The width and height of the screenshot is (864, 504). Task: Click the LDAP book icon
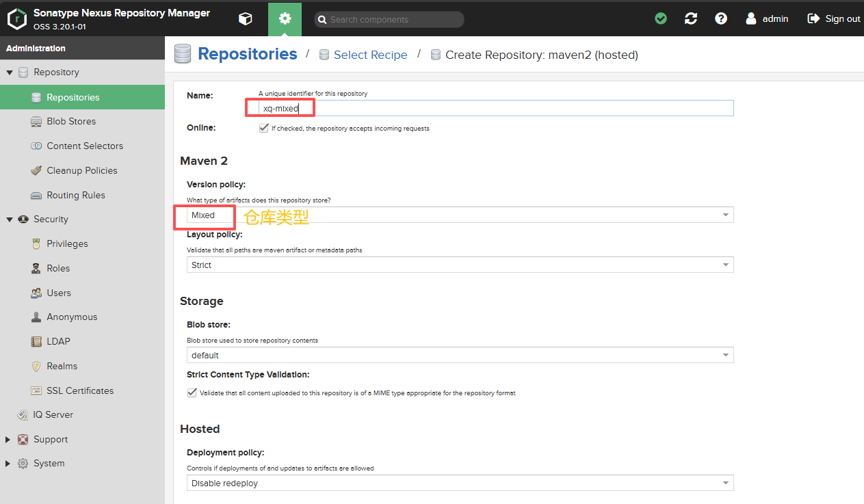click(x=36, y=341)
